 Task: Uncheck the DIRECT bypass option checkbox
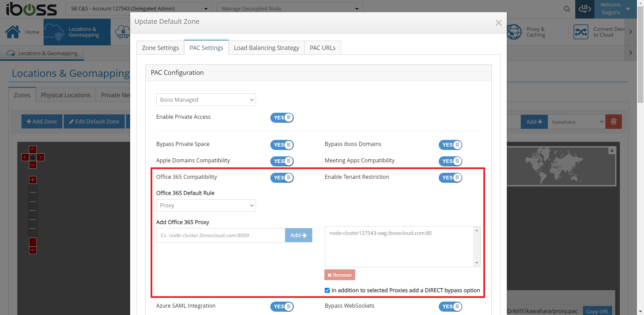click(327, 290)
